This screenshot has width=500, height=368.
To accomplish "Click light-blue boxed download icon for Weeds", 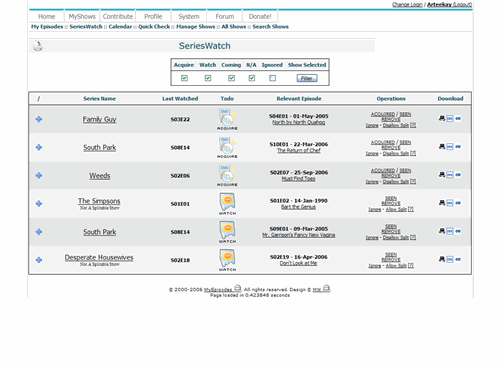I will pyautogui.click(x=450, y=175).
